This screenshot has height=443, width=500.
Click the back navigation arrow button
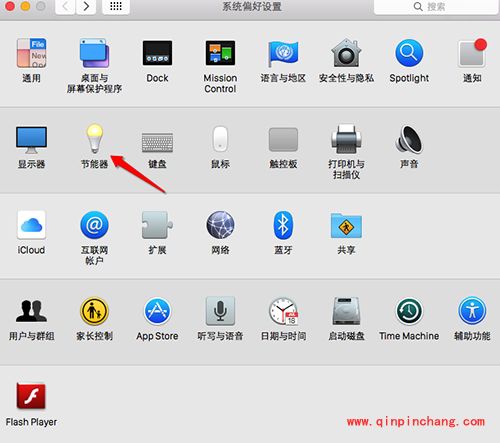click(65, 6)
